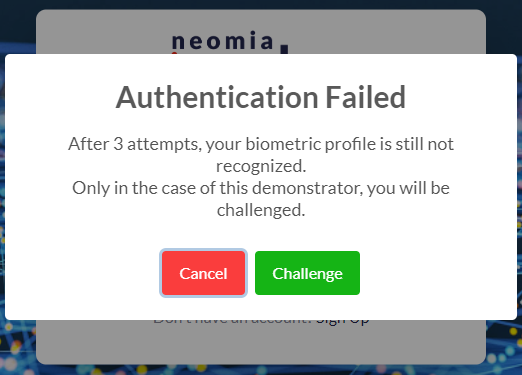Dismiss by clicking the dark navy backdrop

tap(17, 20)
